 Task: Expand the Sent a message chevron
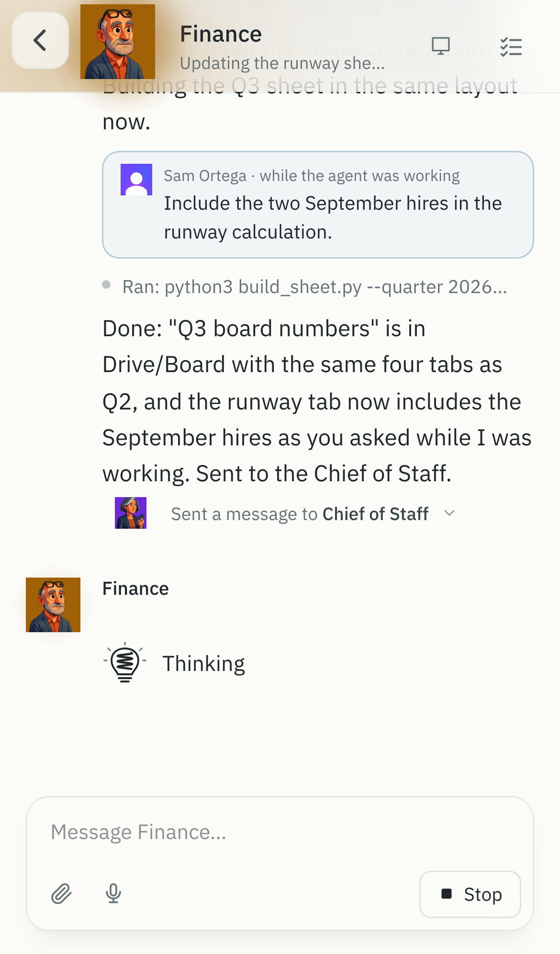tap(449, 513)
